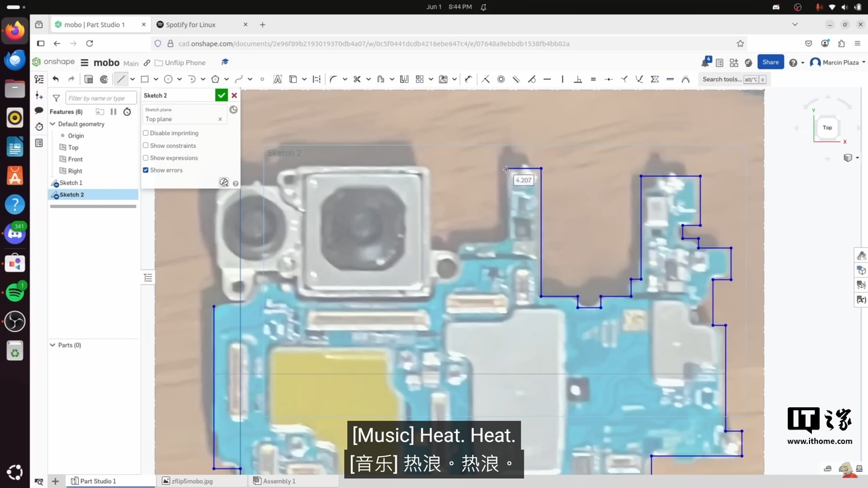The height and width of the screenshot is (488, 868).
Task: Collapse the Parts (0) section
Action: [53, 345]
